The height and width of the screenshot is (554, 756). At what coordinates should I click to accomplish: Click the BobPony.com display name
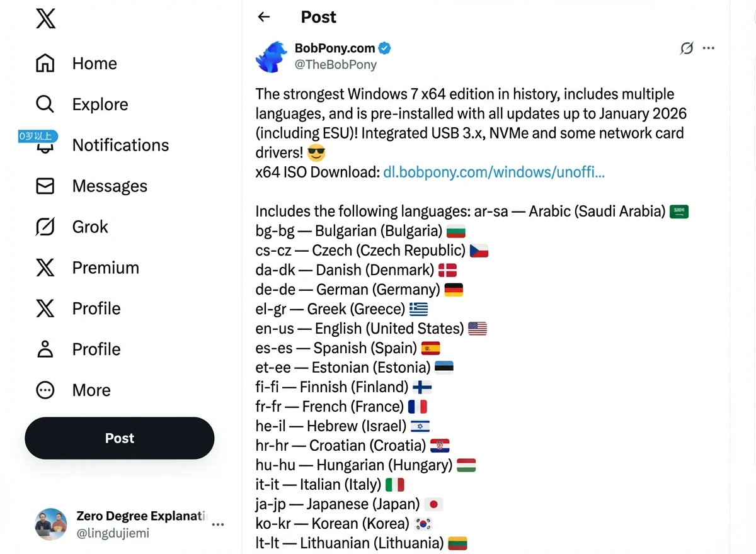coord(335,48)
